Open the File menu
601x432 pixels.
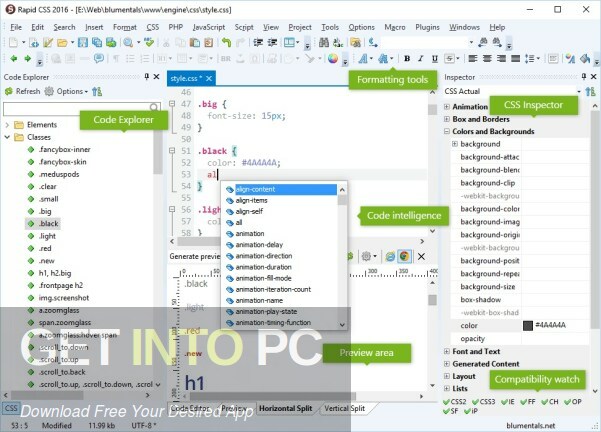coord(16,27)
